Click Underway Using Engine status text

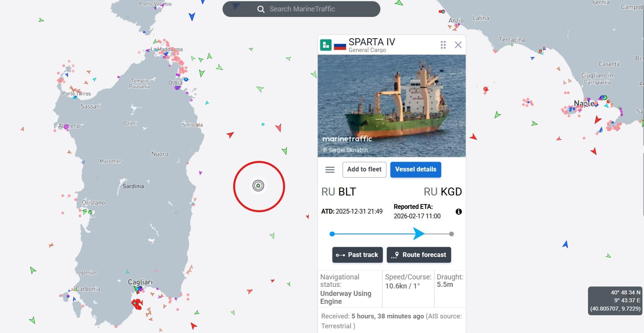(x=346, y=298)
